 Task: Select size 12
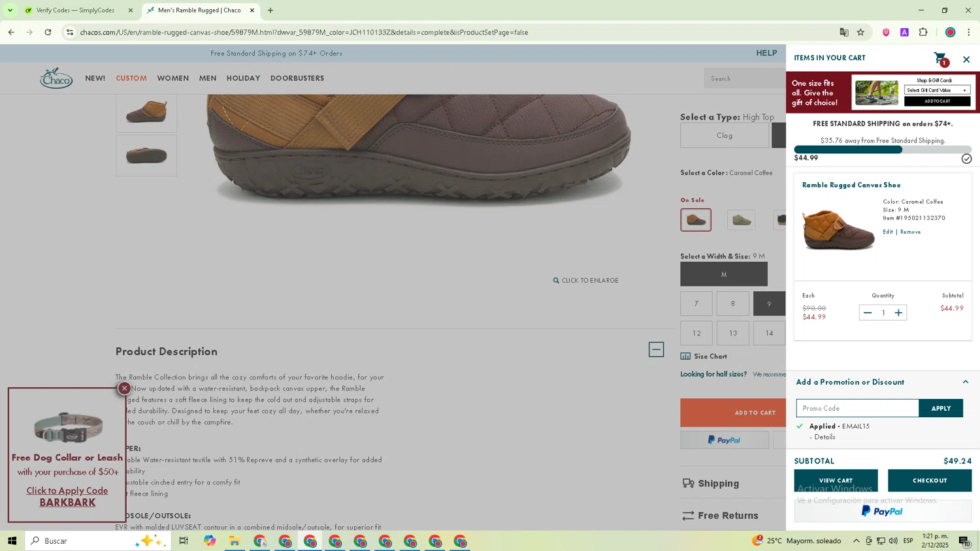tap(696, 333)
